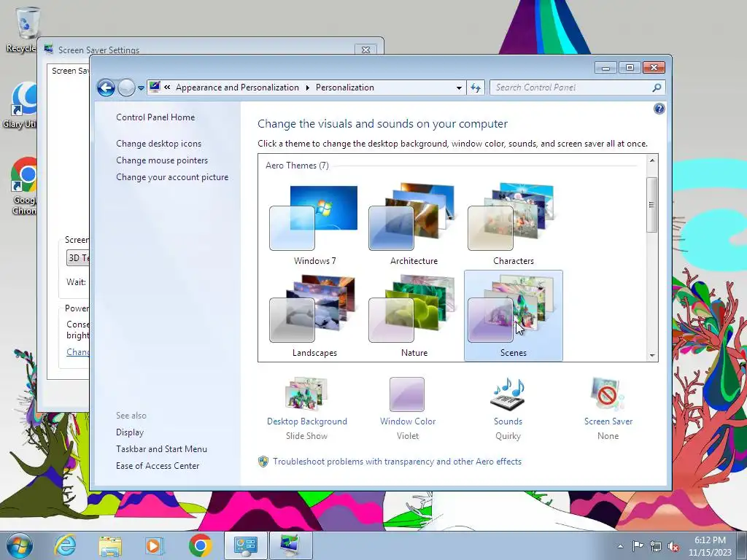
Task: Pick the Nature theme
Action: pyautogui.click(x=414, y=316)
